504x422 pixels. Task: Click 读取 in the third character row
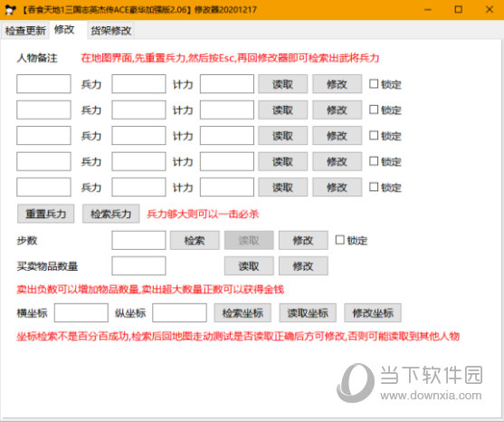pyautogui.click(x=283, y=136)
